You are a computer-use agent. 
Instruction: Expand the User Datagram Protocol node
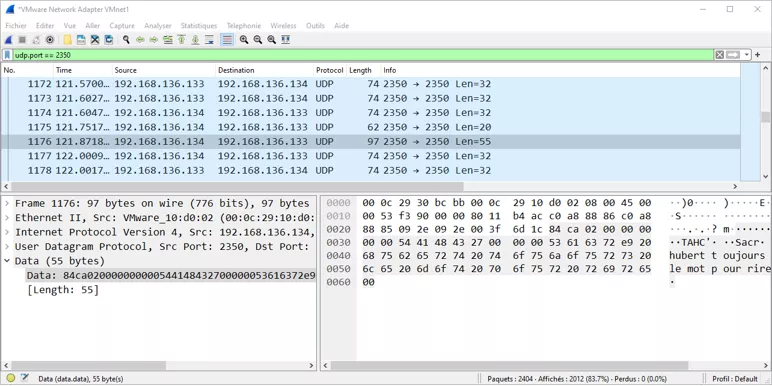point(7,246)
